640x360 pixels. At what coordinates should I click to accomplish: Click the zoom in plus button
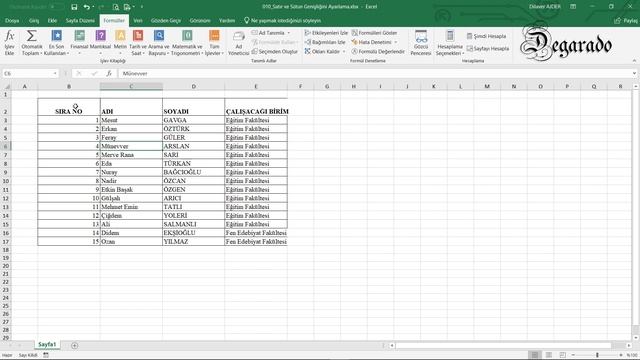[621, 355]
